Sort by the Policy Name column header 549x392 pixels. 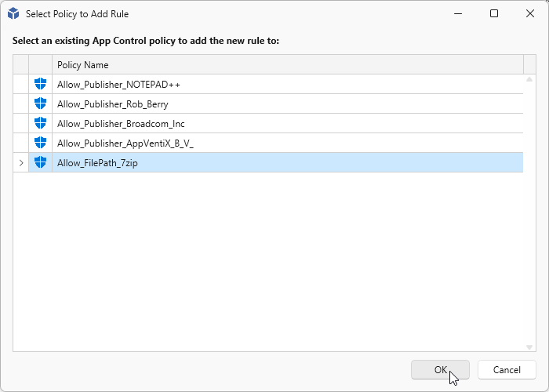[x=287, y=64]
